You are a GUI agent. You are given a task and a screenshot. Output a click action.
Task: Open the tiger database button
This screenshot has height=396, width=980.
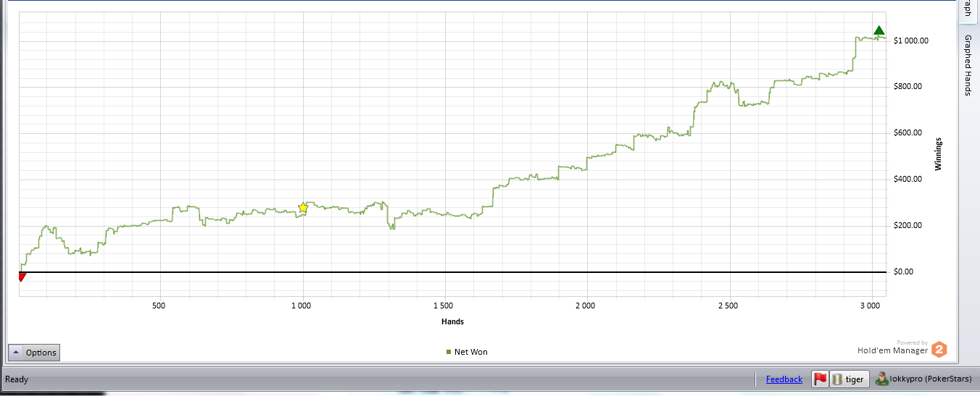click(849, 379)
